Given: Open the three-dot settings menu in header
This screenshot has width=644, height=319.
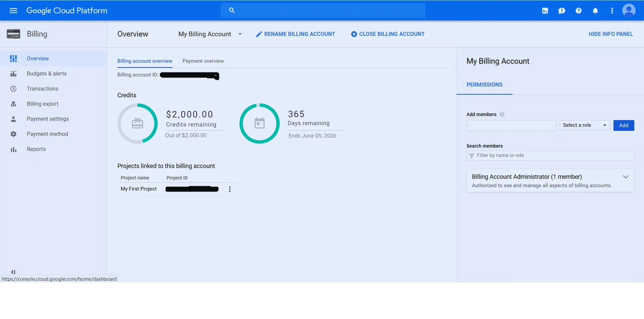Looking at the screenshot, I should coord(612,11).
